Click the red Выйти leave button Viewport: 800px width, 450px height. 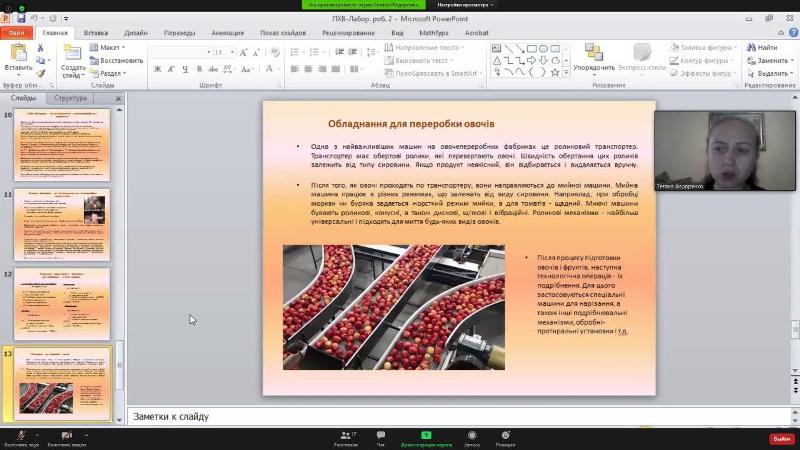pos(780,438)
